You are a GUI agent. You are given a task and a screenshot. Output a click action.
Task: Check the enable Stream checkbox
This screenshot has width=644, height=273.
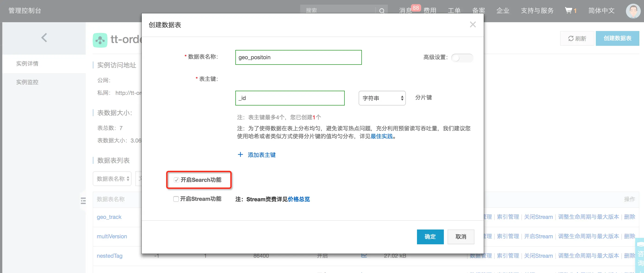click(176, 199)
